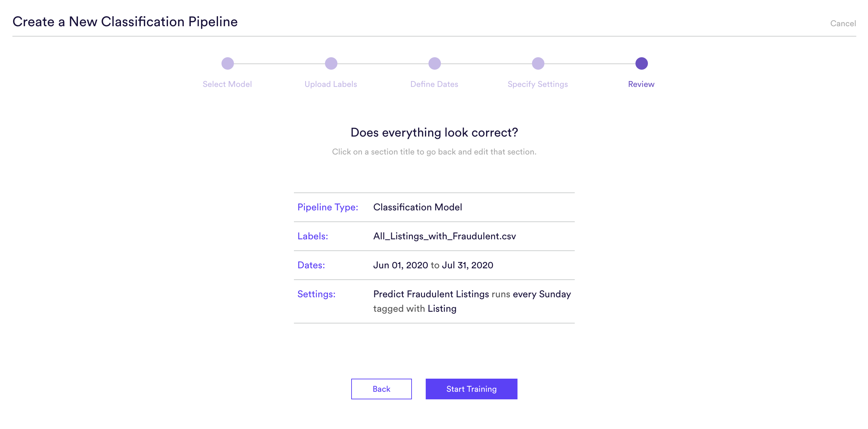This screenshot has width=868, height=429.
Task: Cancel pipeline creation
Action: coord(843,23)
